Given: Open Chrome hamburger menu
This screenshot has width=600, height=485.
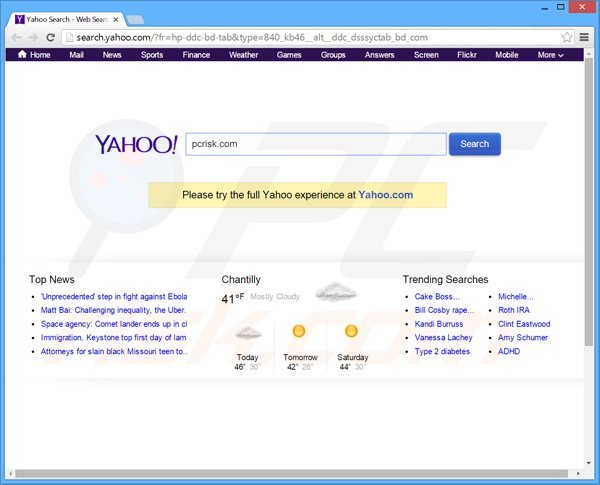Looking at the screenshot, I should coord(584,37).
